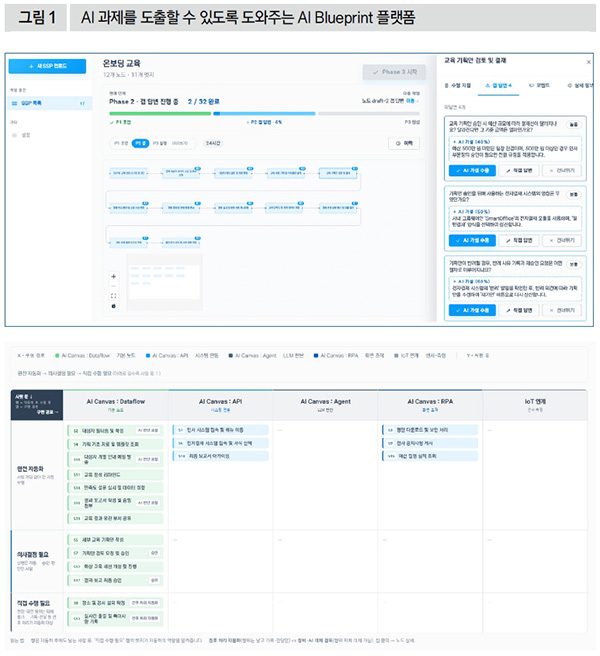Click the blue P2 갭 답변 progress bar
The width and height of the screenshot is (600, 656).
264,113
